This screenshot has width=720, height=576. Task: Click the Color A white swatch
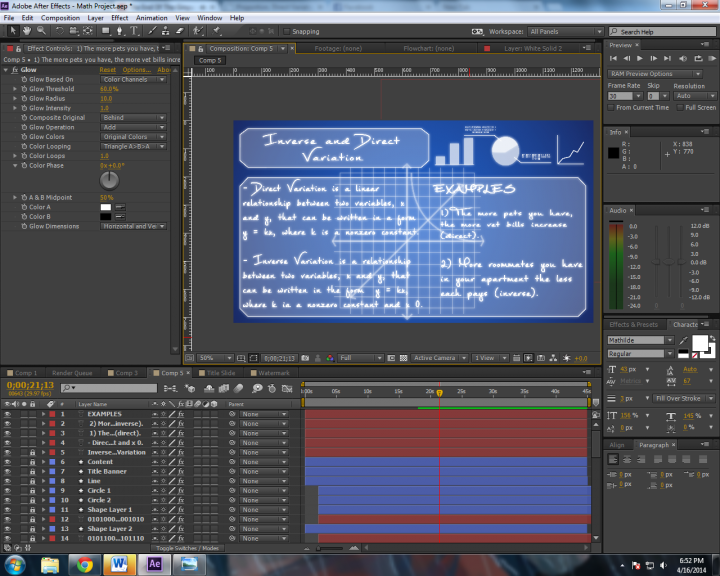pyautogui.click(x=106, y=207)
